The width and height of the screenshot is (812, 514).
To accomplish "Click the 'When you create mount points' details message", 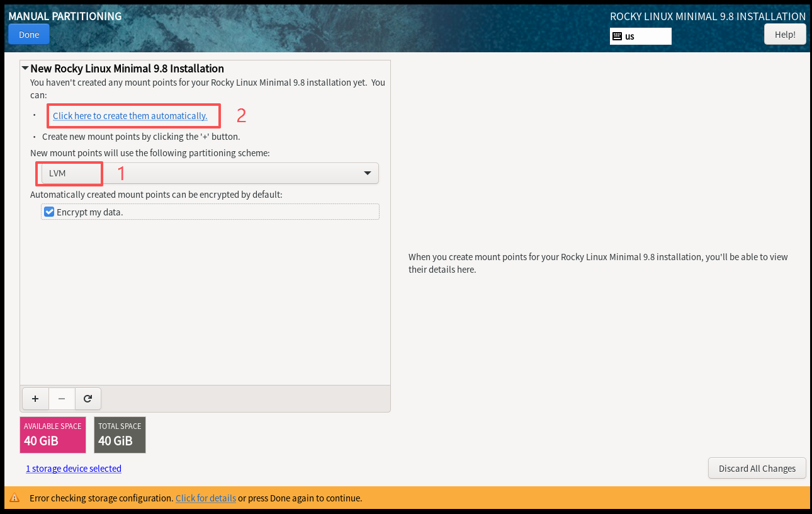I will pyautogui.click(x=598, y=263).
